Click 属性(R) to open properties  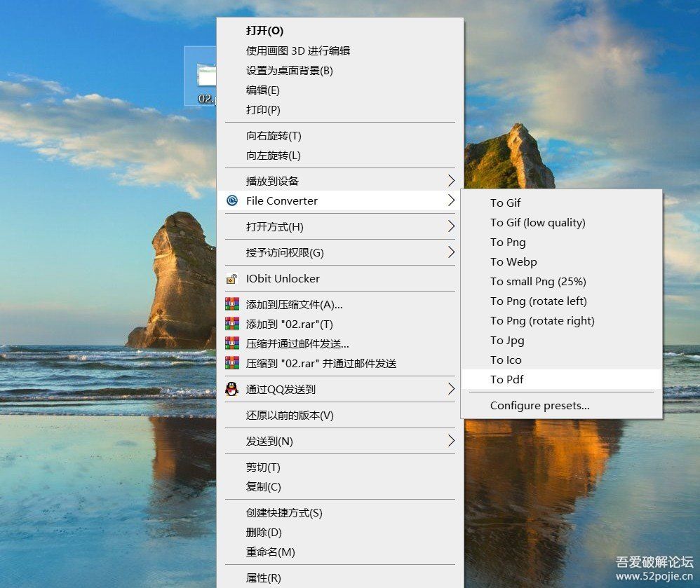click(264, 577)
